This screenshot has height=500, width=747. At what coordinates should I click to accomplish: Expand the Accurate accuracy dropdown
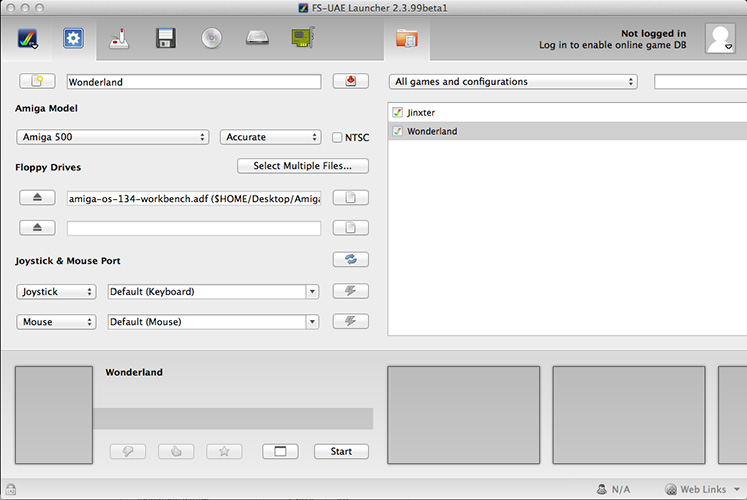point(271,137)
